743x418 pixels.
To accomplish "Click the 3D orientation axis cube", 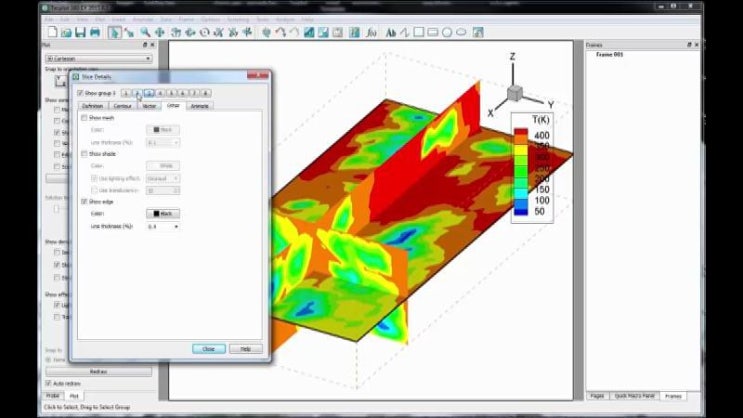I will coord(513,93).
